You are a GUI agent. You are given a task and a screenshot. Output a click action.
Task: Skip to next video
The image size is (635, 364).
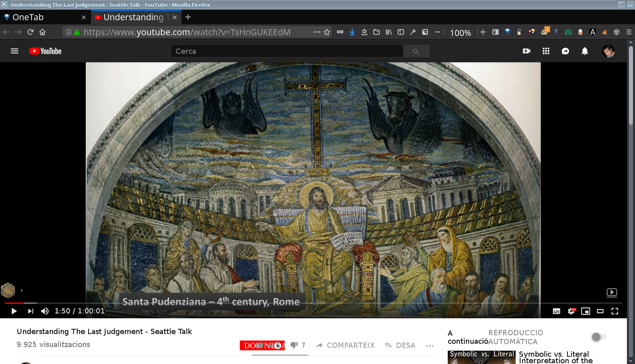coord(31,311)
